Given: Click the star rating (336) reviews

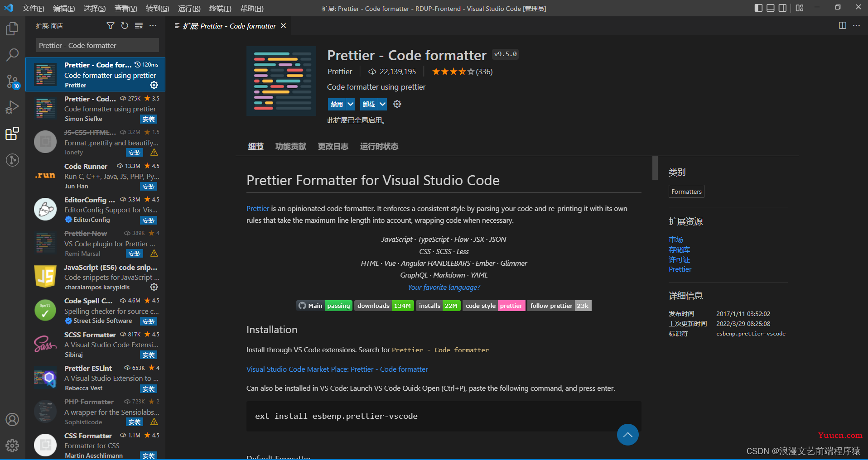Looking at the screenshot, I should tap(462, 72).
